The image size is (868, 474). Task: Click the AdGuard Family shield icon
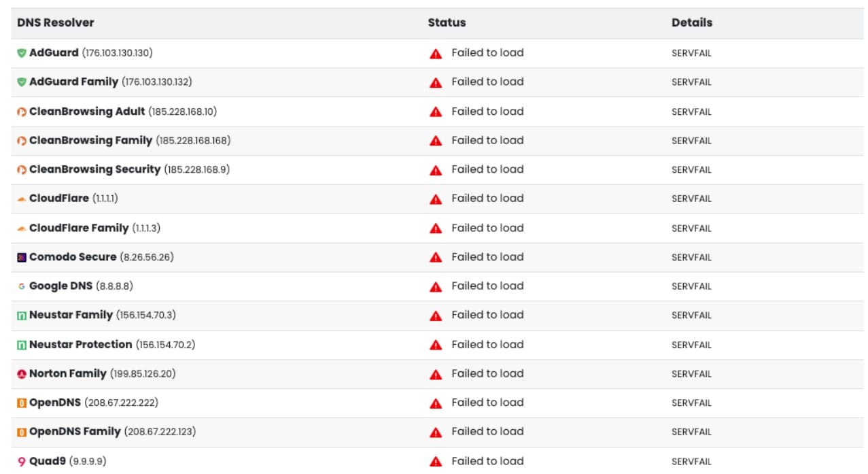(22, 82)
